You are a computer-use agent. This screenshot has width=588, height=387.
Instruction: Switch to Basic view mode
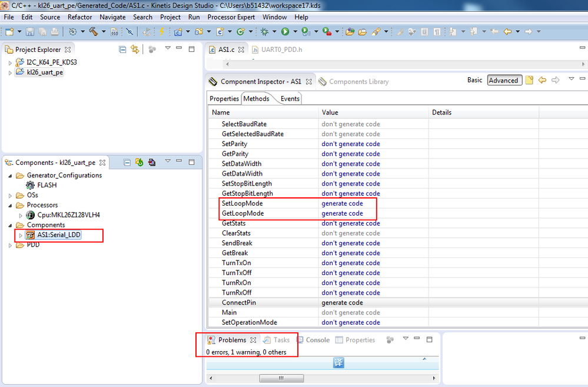click(x=475, y=80)
